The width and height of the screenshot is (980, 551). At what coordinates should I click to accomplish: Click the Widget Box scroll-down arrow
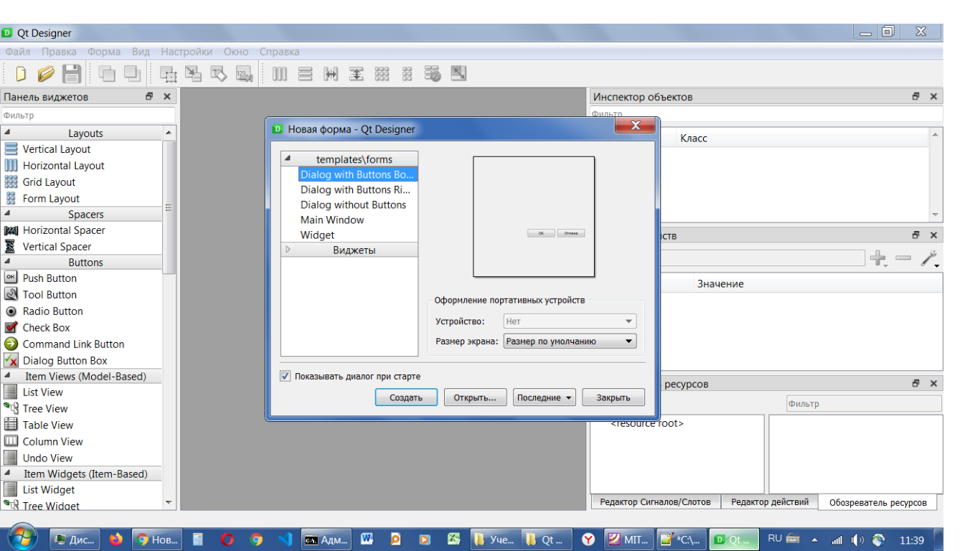[169, 502]
